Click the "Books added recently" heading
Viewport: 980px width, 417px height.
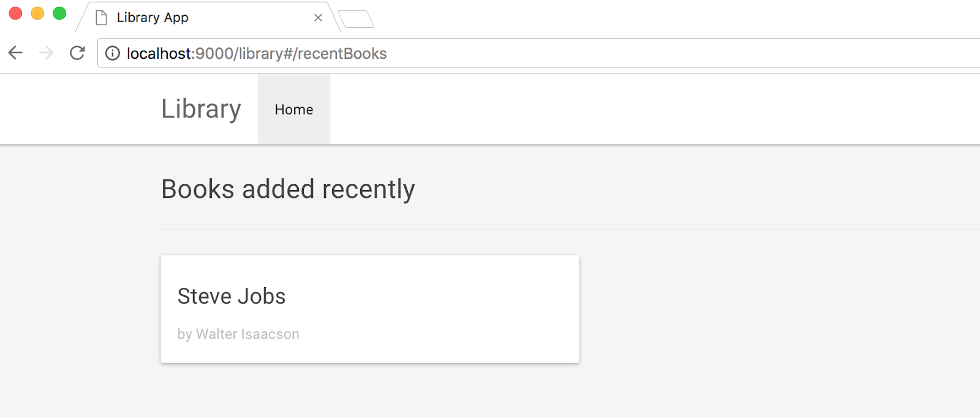click(288, 189)
